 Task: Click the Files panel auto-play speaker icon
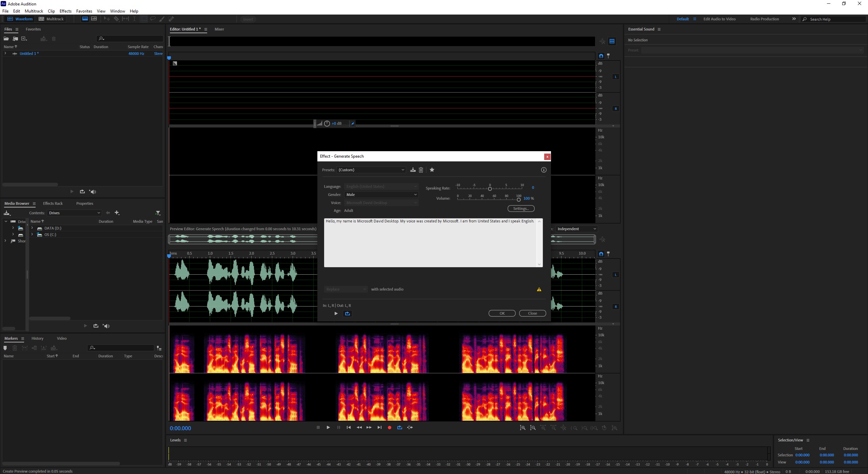pos(93,192)
